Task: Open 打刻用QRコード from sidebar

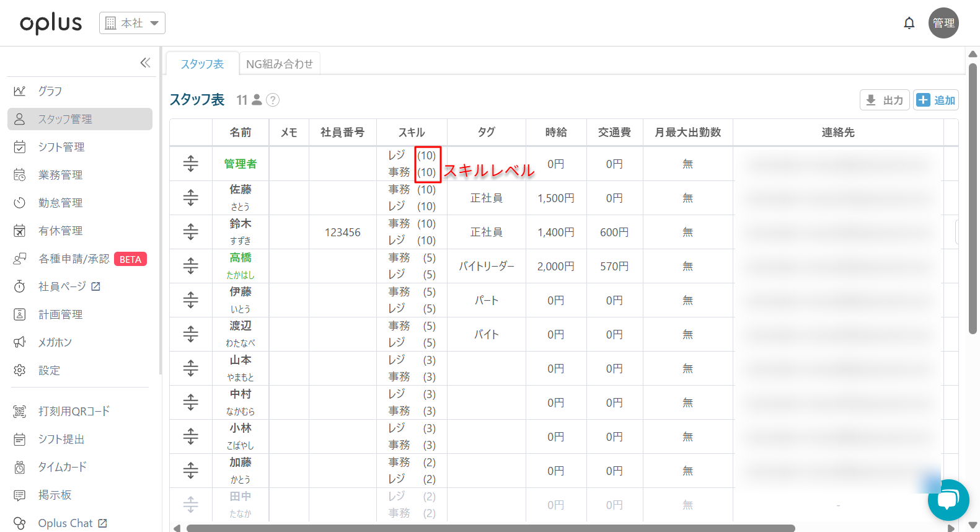Action: [74, 411]
